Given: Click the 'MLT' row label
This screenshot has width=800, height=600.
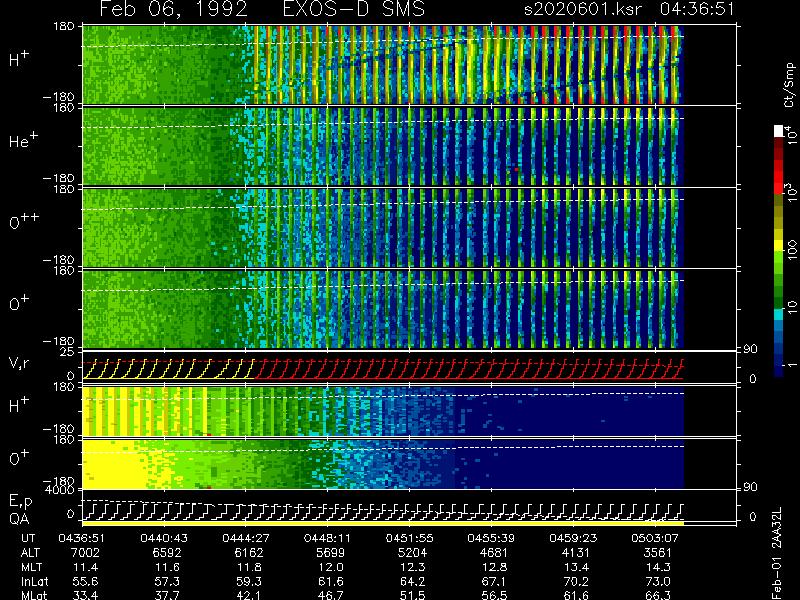Looking at the screenshot, I should coord(32,567).
